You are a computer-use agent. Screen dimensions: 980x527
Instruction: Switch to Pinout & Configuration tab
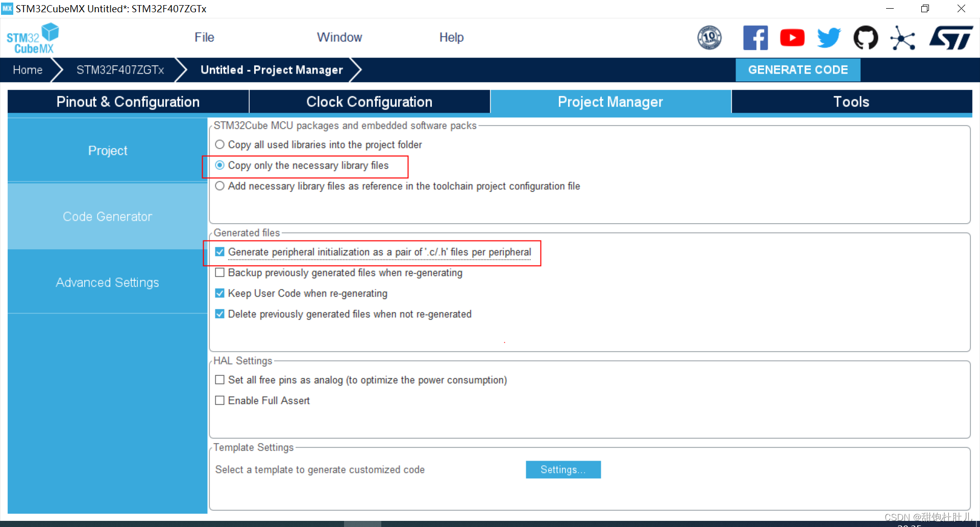(x=128, y=102)
